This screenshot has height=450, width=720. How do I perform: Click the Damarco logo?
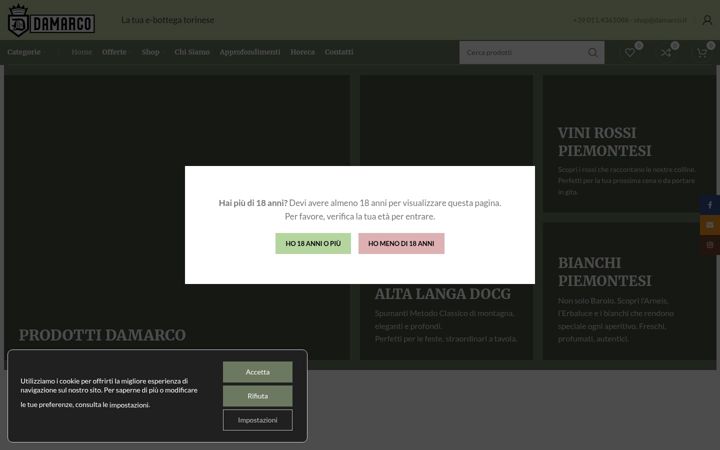pyautogui.click(x=51, y=20)
